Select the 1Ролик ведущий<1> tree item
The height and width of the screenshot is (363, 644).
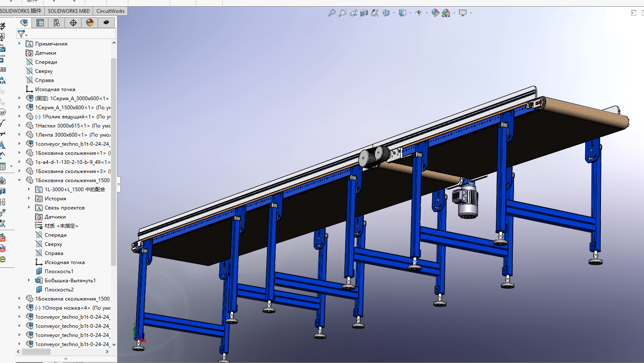(68, 116)
